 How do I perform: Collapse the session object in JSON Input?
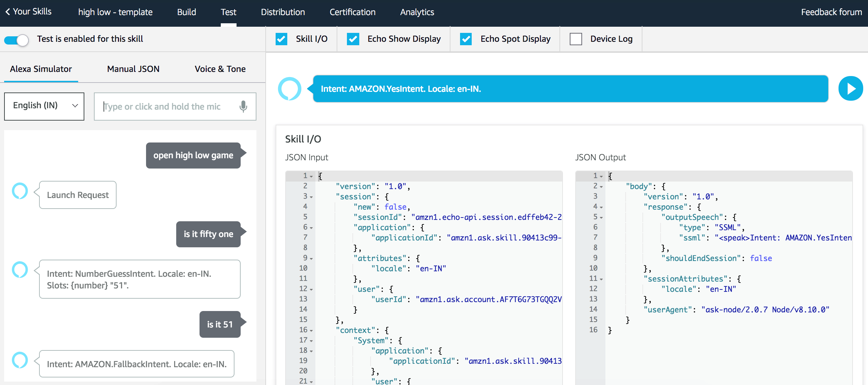(x=312, y=197)
